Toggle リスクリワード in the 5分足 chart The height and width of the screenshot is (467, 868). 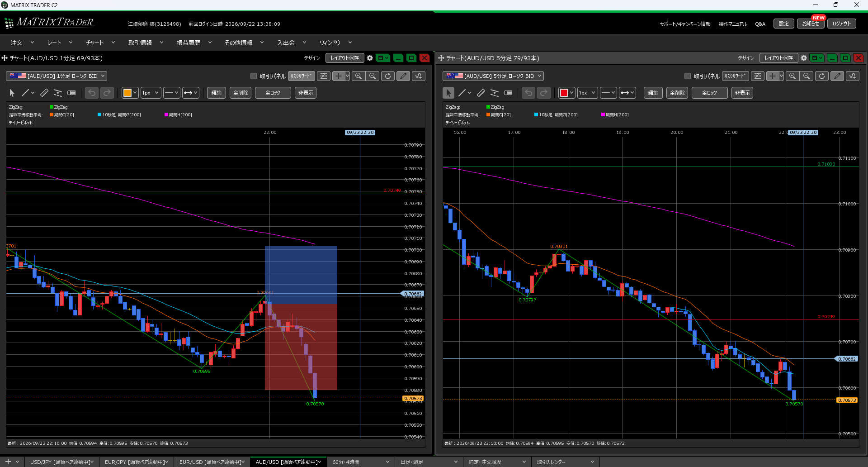pos(735,76)
